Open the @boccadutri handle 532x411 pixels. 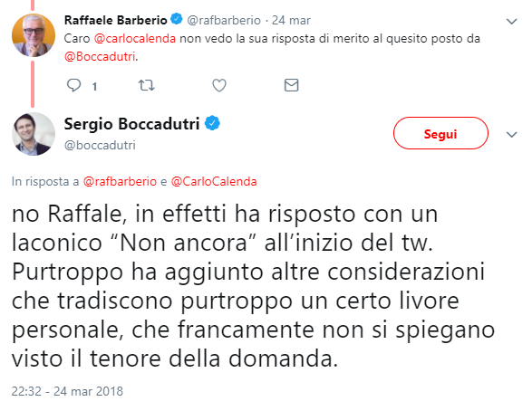(x=100, y=146)
